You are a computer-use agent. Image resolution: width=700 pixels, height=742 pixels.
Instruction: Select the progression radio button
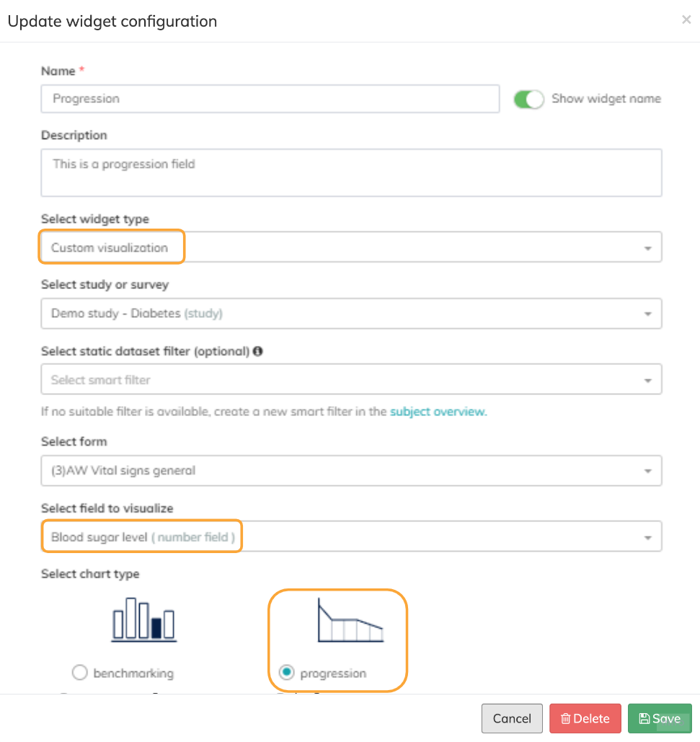coord(287,673)
